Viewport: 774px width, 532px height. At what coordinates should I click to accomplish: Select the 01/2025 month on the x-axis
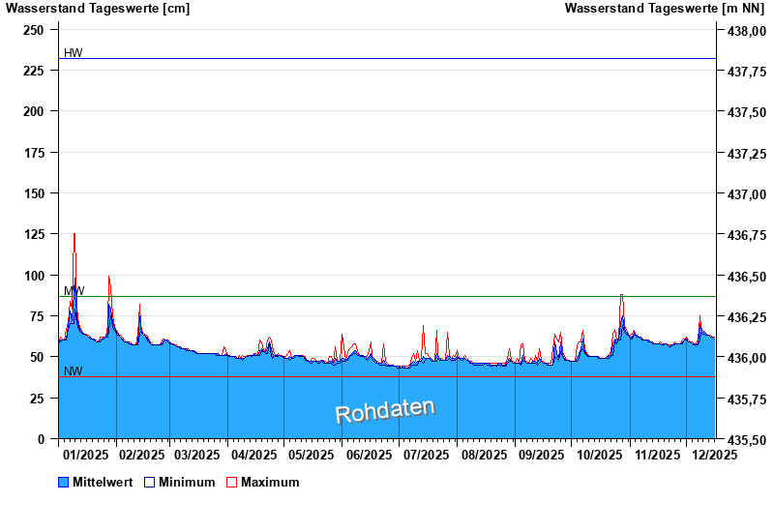tap(85, 454)
